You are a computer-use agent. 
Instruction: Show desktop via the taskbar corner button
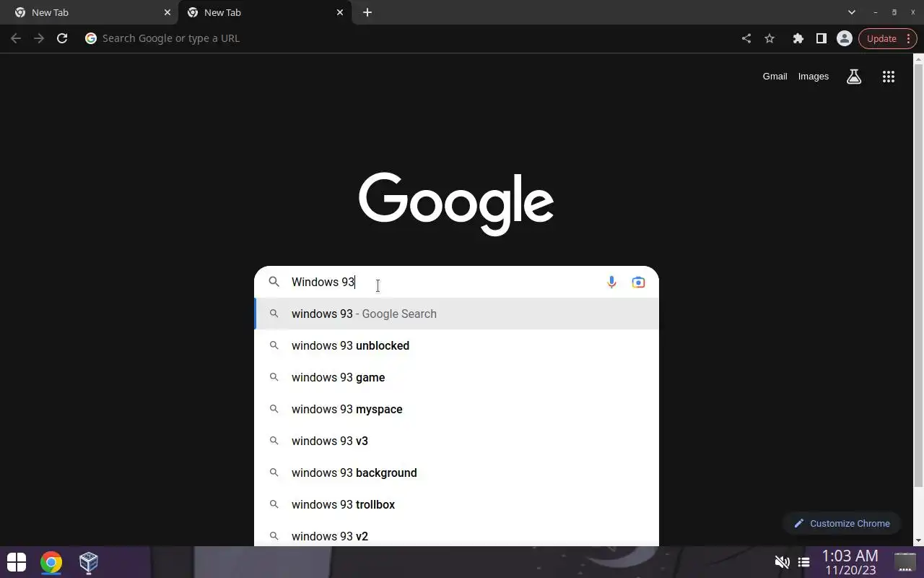(x=905, y=561)
